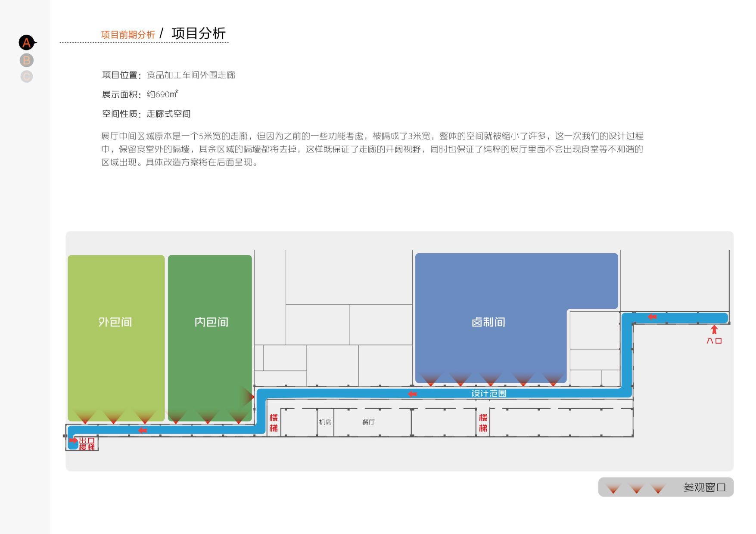
Task: Click the rightmost viewing triangle under 卤制间
Action: tap(554, 379)
